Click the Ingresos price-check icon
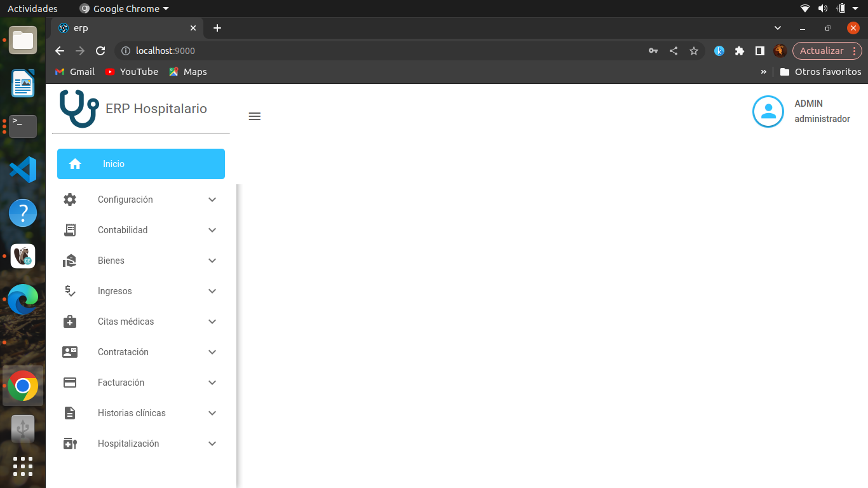Image resolution: width=868 pixels, height=488 pixels. [70, 291]
